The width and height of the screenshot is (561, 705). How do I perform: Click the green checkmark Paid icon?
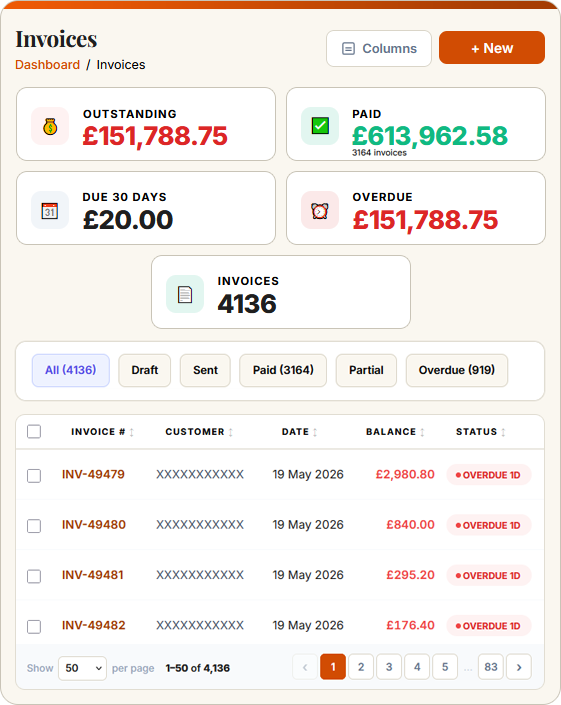320,126
